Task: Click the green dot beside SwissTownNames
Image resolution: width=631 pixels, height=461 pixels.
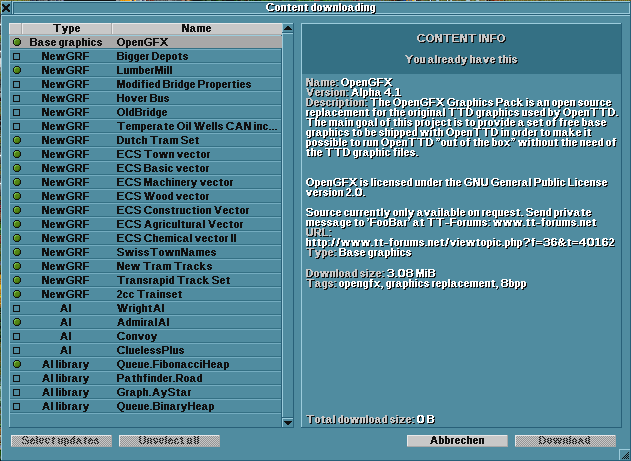Action: coord(17,252)
